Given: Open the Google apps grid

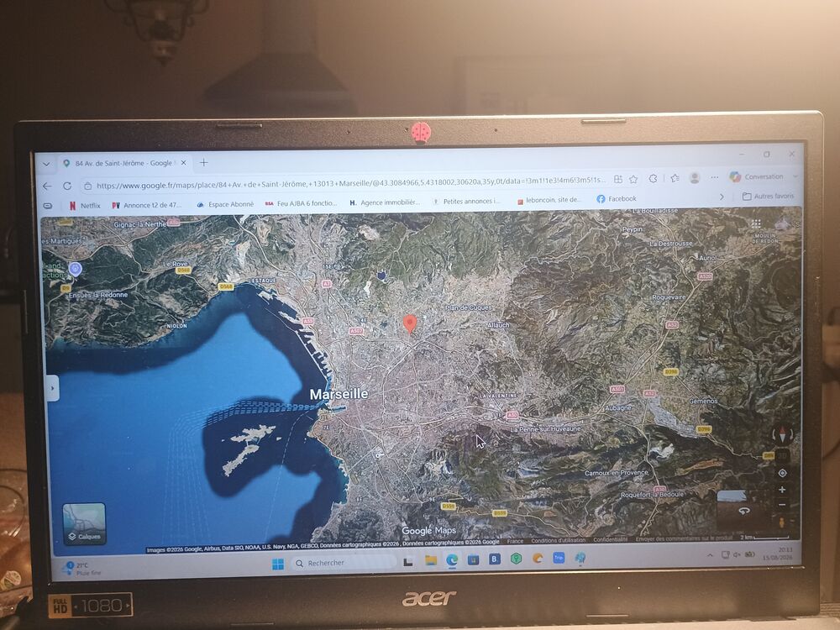Looking at the screenshot, I should [756, 223].
